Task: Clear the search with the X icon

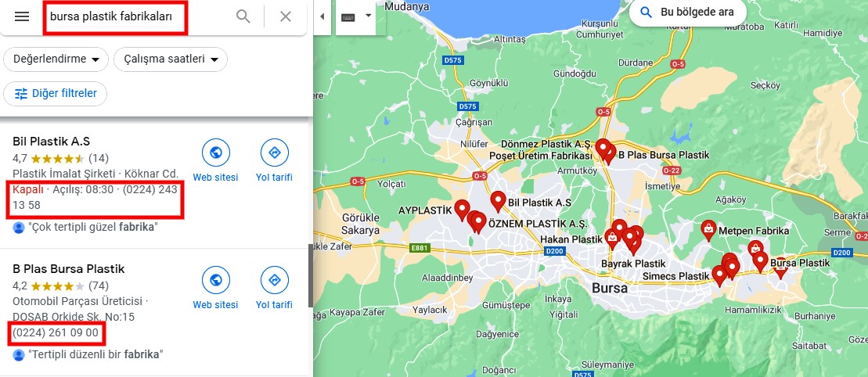Action: click(286, 16)
